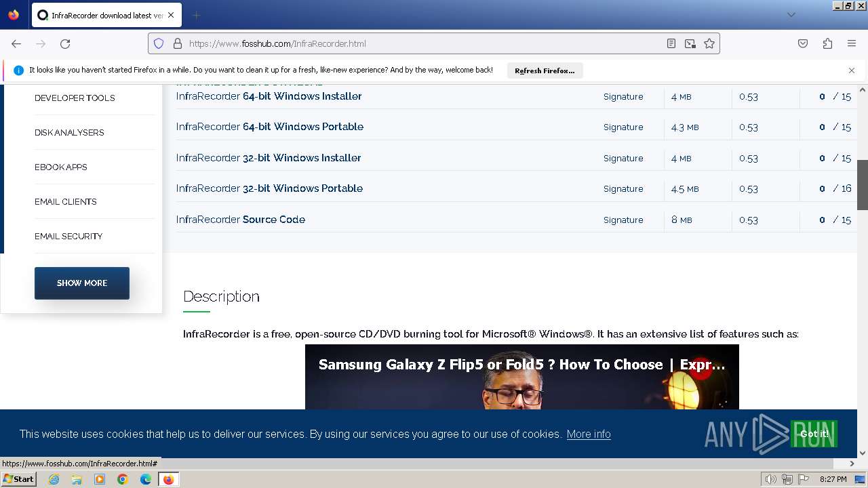Viewport: 868px width, 488px height.
Task: Open the cookie More info link
Action: [589, 434]
